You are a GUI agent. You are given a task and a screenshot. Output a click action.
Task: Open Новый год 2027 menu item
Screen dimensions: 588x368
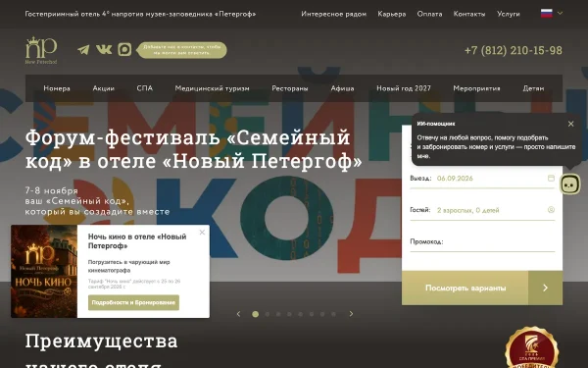(404, 88)
